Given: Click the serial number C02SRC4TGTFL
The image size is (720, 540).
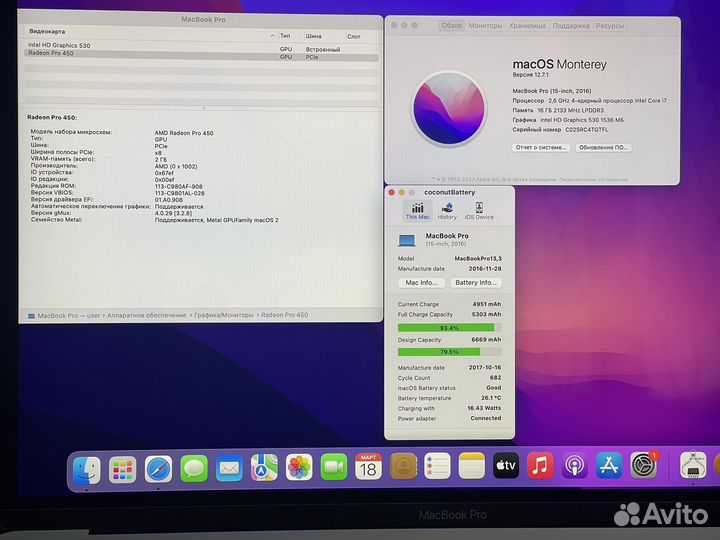Looking at the screenshot, I should [586, 130].
